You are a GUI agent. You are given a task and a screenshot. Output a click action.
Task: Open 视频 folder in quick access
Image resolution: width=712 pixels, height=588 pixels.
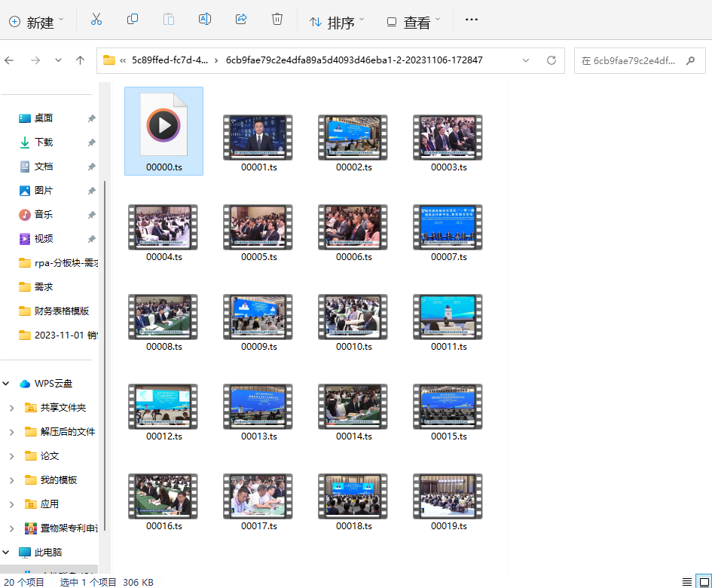click(x=44, y=239)
